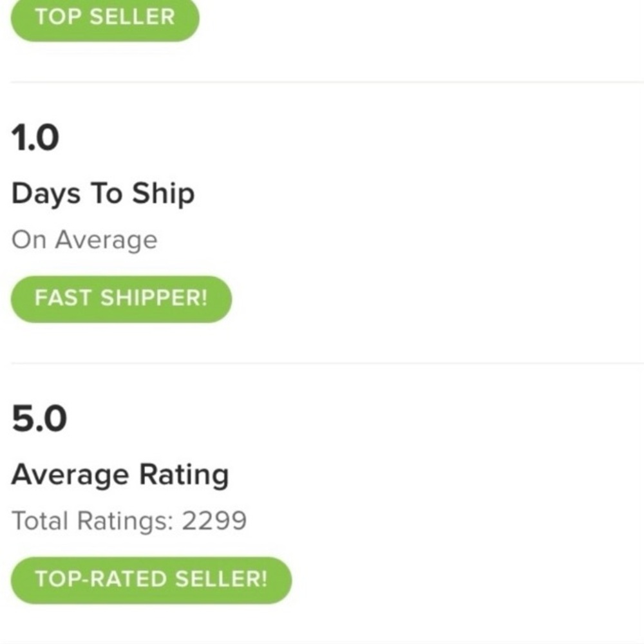Click the word On in On Average
644x644 pixels.
click(x=29, y=240)
